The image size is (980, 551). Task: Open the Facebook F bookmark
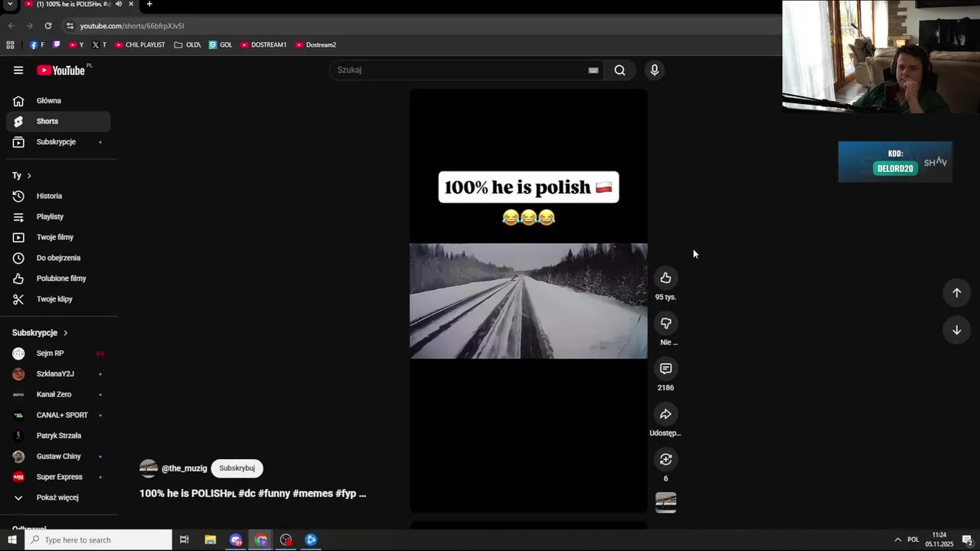point(37,45)
